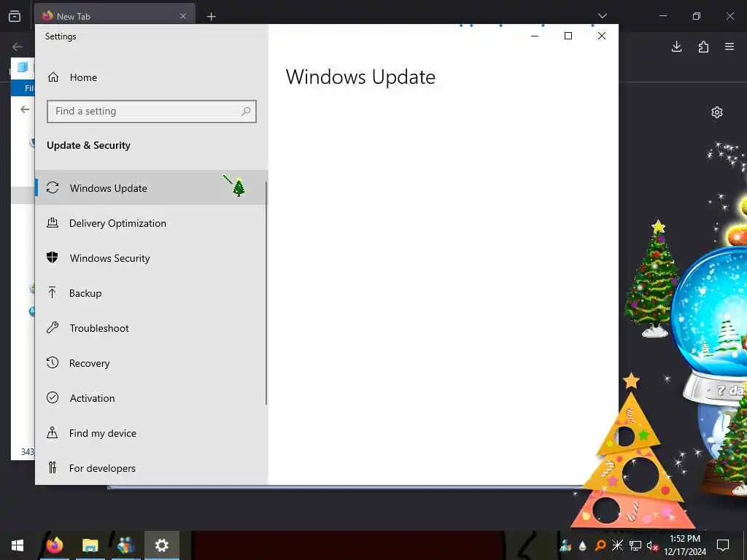Maximize the Settings window
The width and height of the screenshot is (747, 560).
(x=568, y=36)
